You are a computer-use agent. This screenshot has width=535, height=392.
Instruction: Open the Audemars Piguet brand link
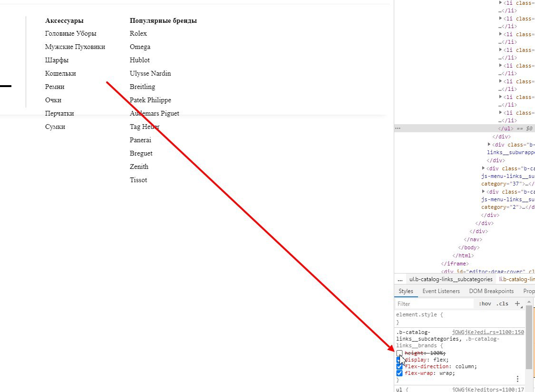[154, 113]
